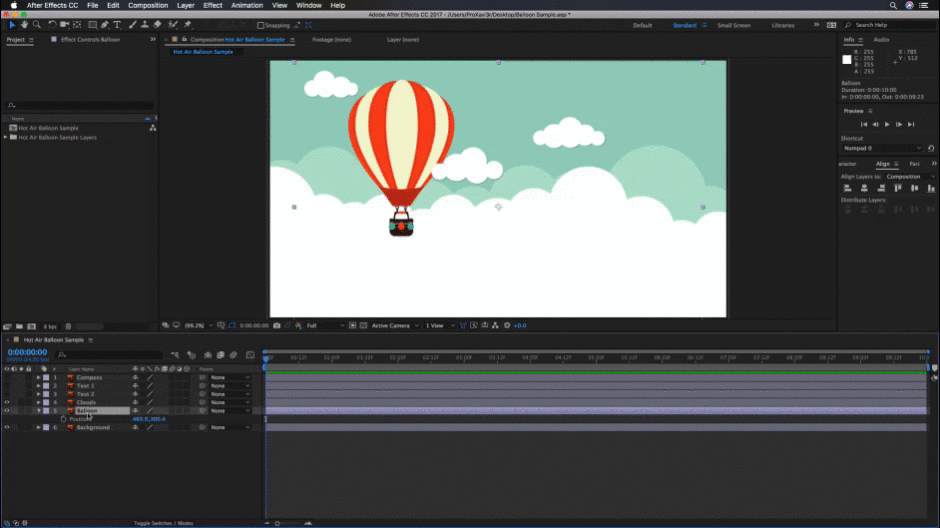Take a snapshot with camera icon
This screenshot has width=940, height=528.
pos(276,325)
